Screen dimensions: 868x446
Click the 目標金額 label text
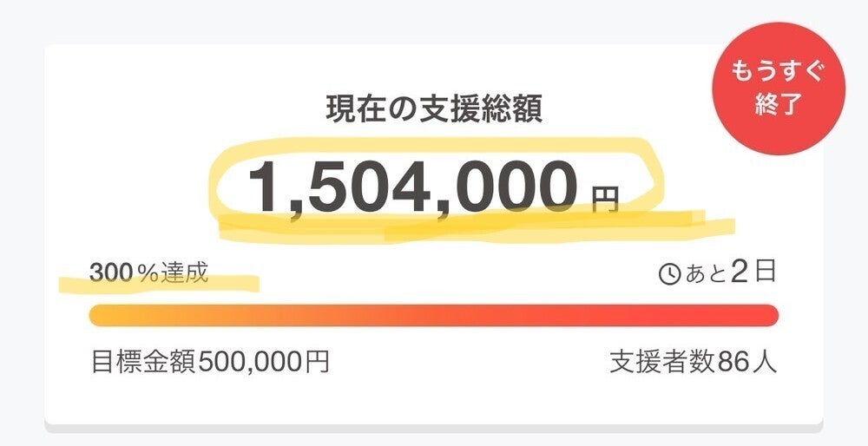click(x=143, y=362)
